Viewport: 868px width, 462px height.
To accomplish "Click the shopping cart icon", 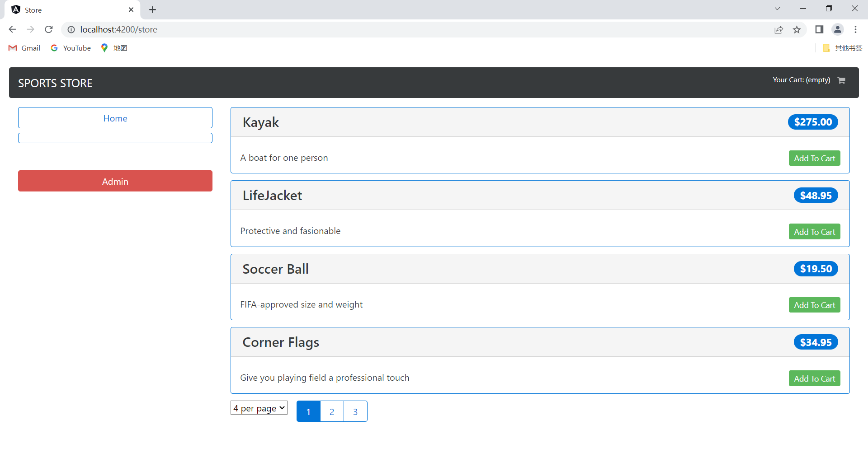I will click(x=841, y=80).
